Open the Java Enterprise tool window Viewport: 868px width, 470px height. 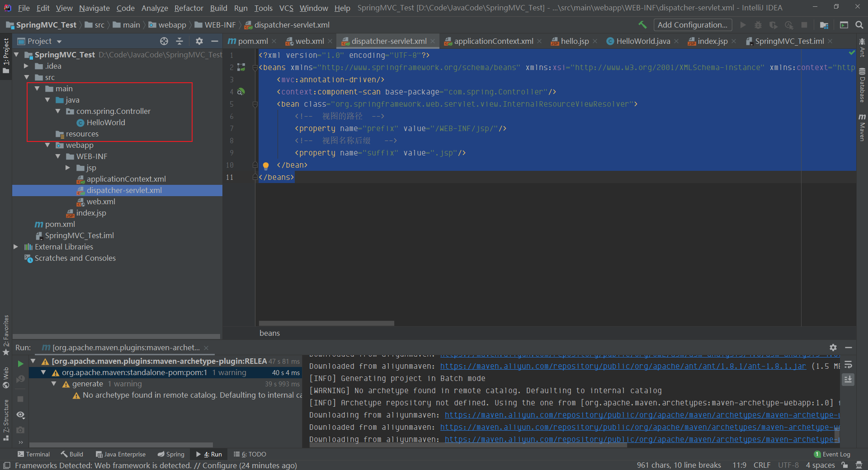121,454
